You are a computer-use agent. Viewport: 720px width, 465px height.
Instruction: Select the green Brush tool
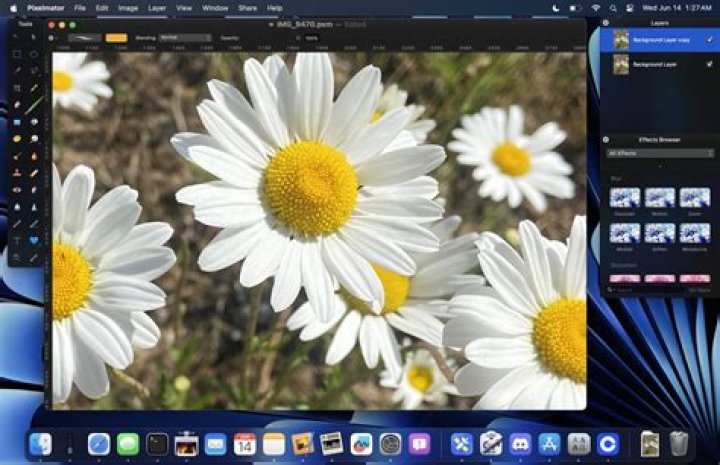tap(34, 105)
